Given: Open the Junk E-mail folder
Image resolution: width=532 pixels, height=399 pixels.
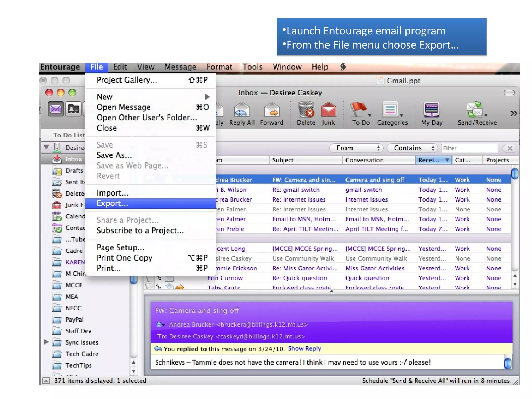Looking at the screenshot, I should click(68, 205).
